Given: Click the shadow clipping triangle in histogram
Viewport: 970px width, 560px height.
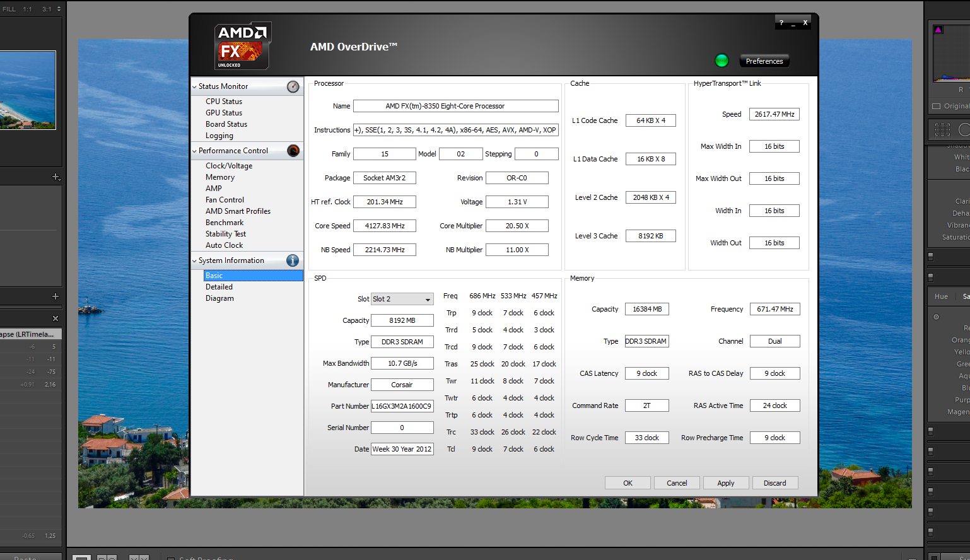Looking at the screenshot, I should [938, 30].
